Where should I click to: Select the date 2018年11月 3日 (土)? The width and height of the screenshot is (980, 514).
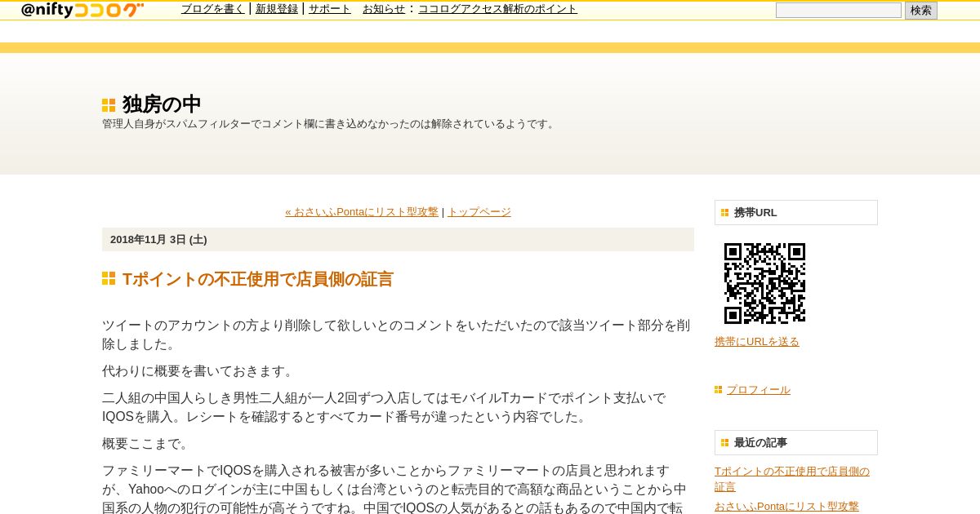coord(158,240)
